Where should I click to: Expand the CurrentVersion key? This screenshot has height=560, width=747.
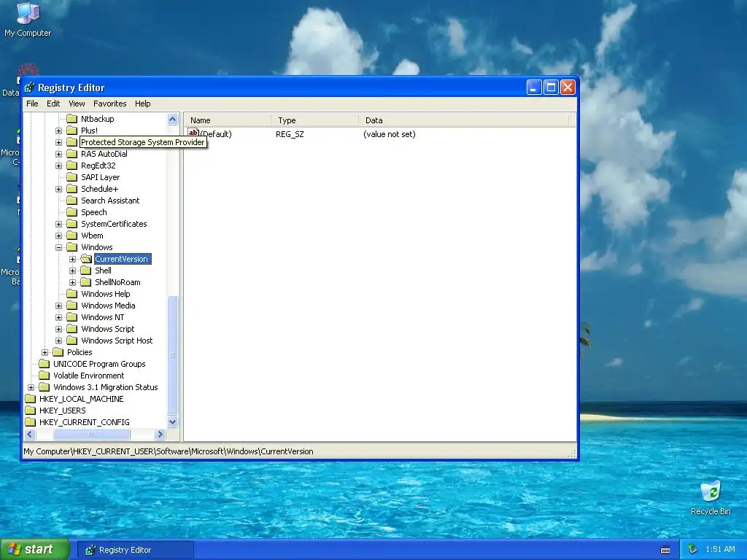pyautogui.click(x=72, y=259)
